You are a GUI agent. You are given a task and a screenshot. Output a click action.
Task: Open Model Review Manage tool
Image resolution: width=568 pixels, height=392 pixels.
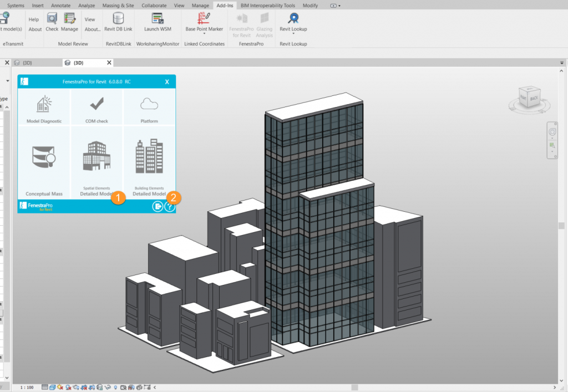(69, 22)
